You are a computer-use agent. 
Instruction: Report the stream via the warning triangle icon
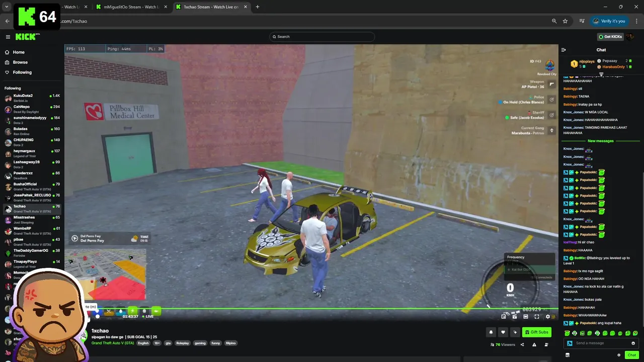(534, 344)
